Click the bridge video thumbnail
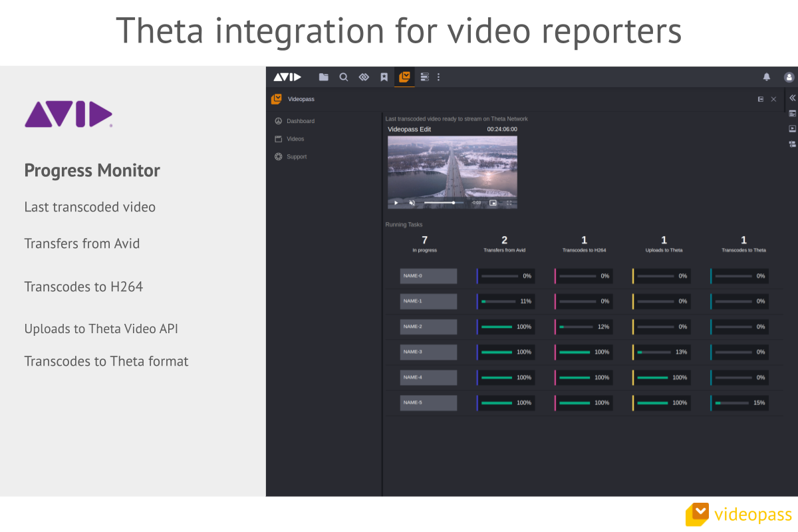798x532 pixels. coord(452,172)
